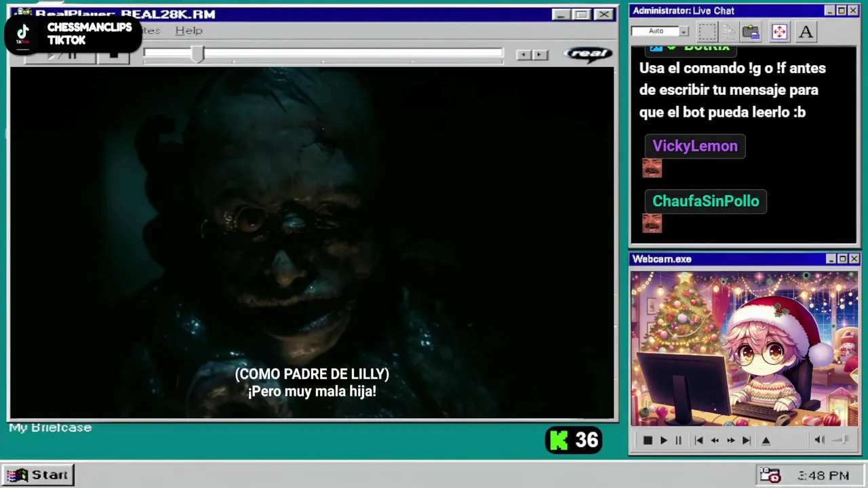868x488 pixels.
Task: Maximize the Live Chat window
Action: [842, 11]
